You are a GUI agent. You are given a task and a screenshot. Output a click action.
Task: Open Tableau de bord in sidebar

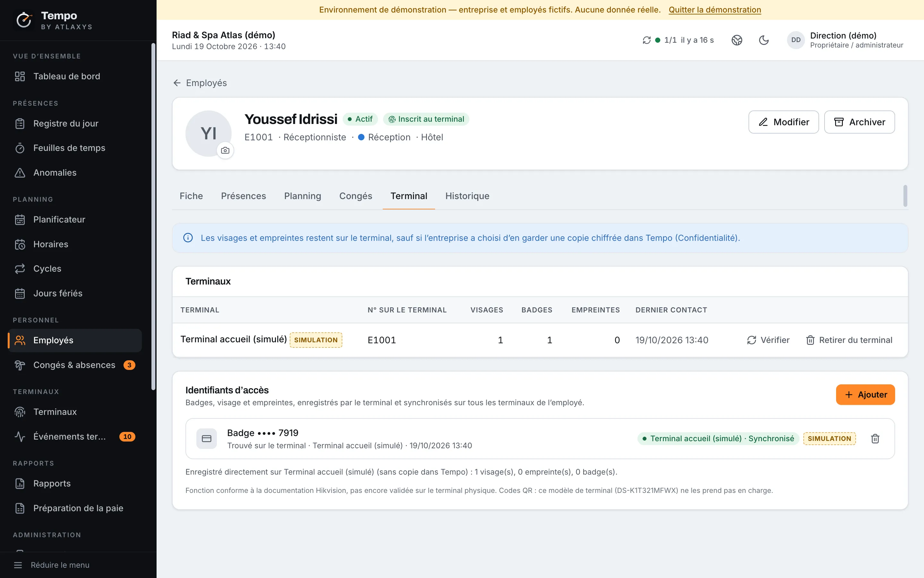click(x=74, y=76)
